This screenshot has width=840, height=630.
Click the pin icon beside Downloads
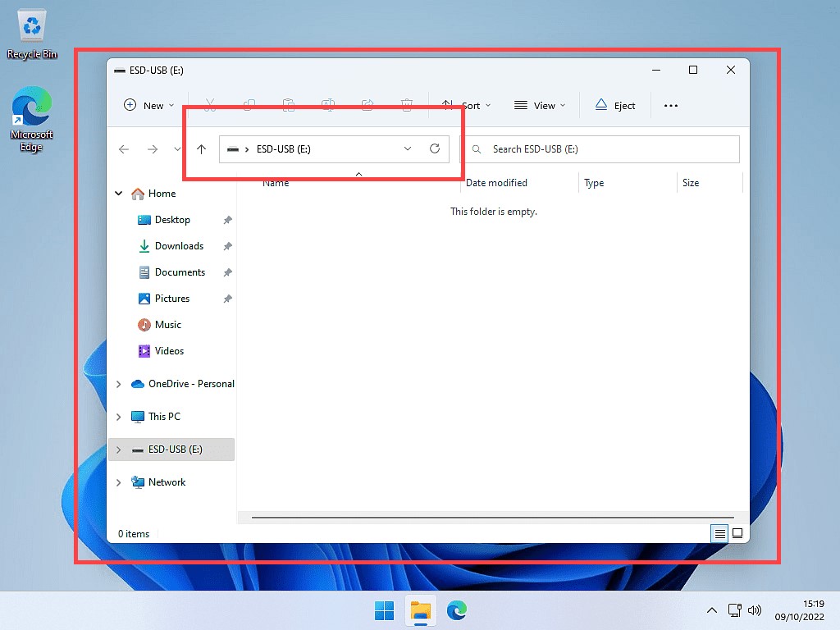click(x=228, y=246)
